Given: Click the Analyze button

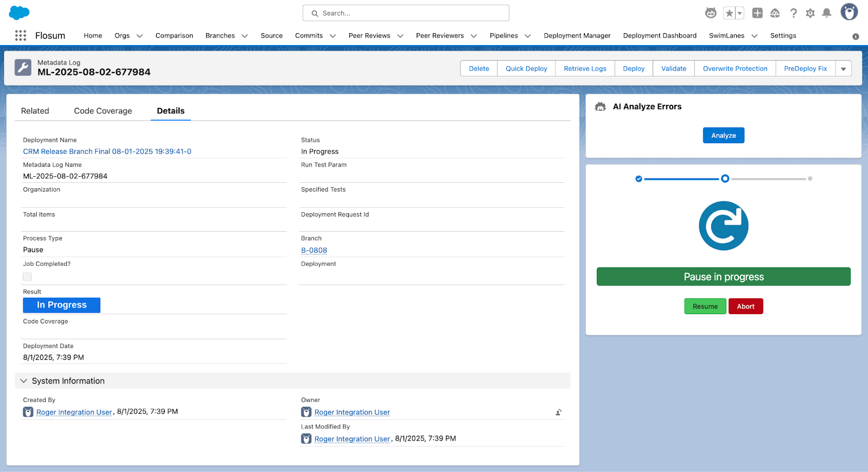Looking at the screenshot, I should pos(724,136).
